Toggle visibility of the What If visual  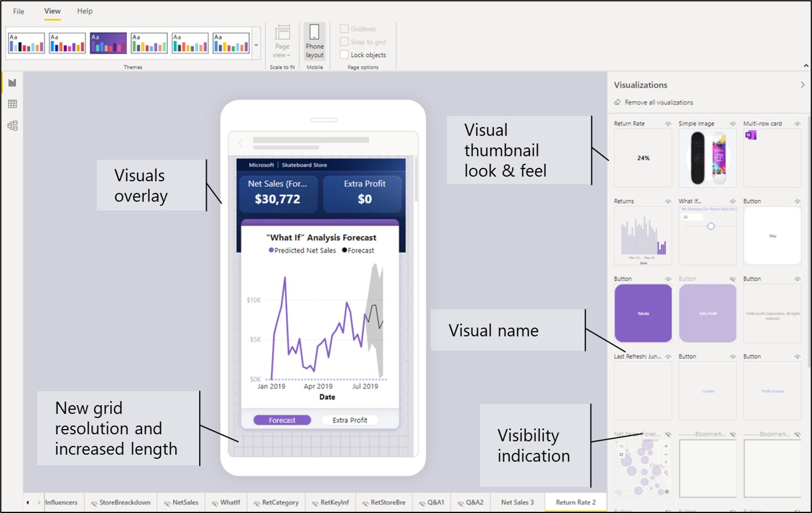pyautogui.click(x=732, y=201)
